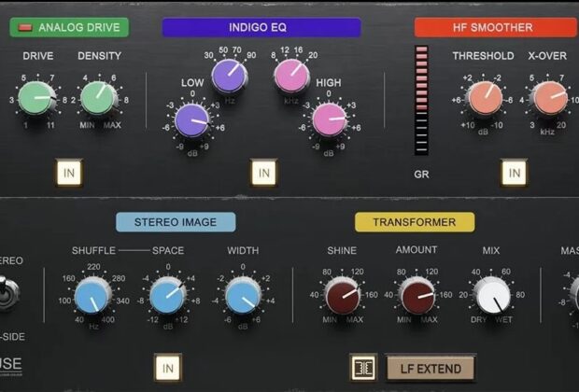Click the Low frequency Hz knob
This screenshot has width=579, height=392.
[228, 75]
